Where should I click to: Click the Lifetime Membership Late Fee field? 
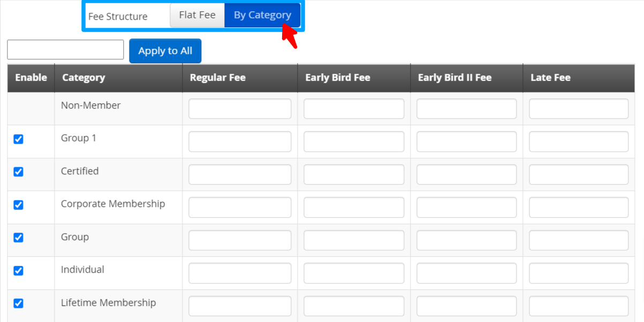578,305
